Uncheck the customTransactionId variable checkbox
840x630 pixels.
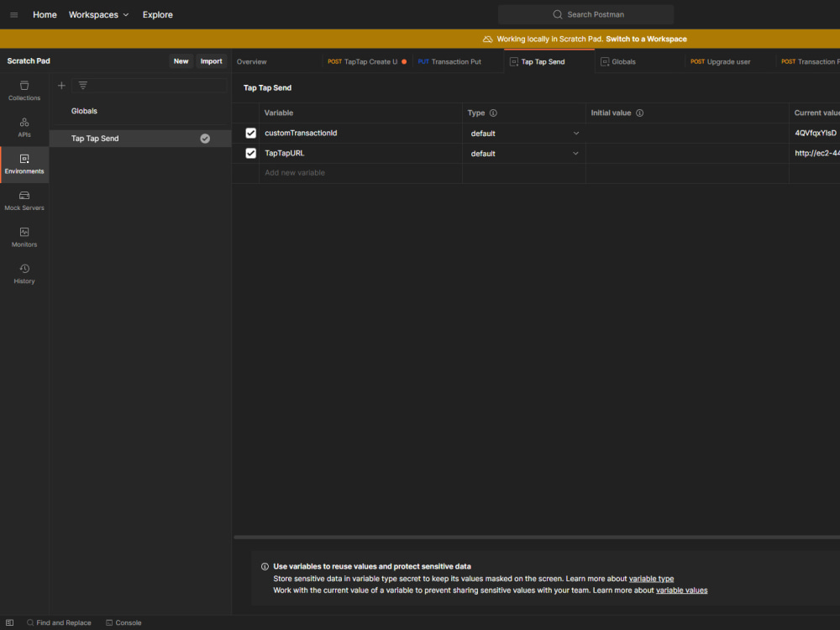(x=250, y=133)
